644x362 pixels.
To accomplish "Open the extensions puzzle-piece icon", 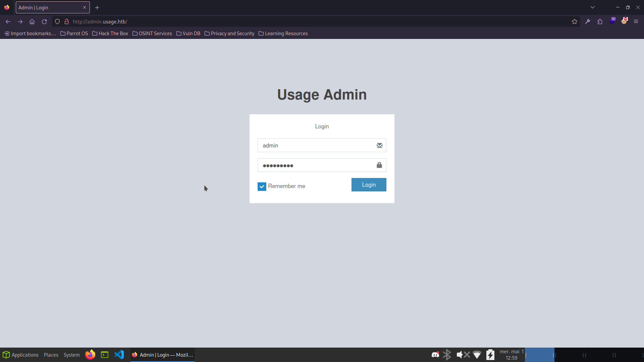I will pos(599,21).
